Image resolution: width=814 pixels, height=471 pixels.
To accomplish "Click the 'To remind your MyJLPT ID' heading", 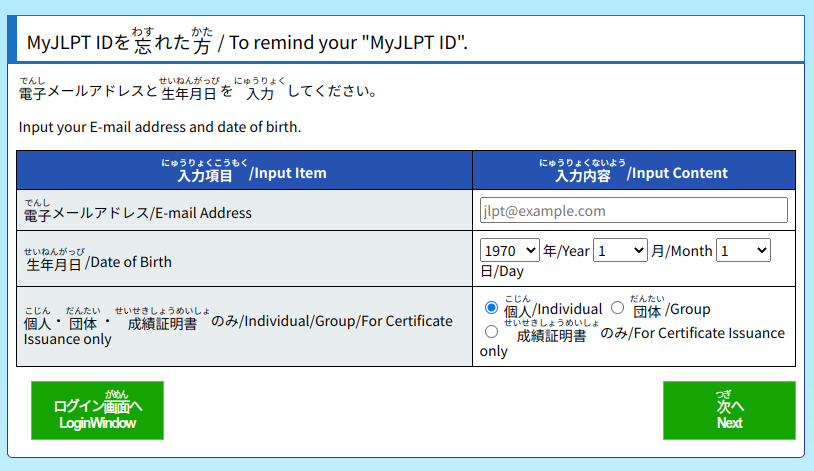I will pyautogui.click(x=247, y=42).
